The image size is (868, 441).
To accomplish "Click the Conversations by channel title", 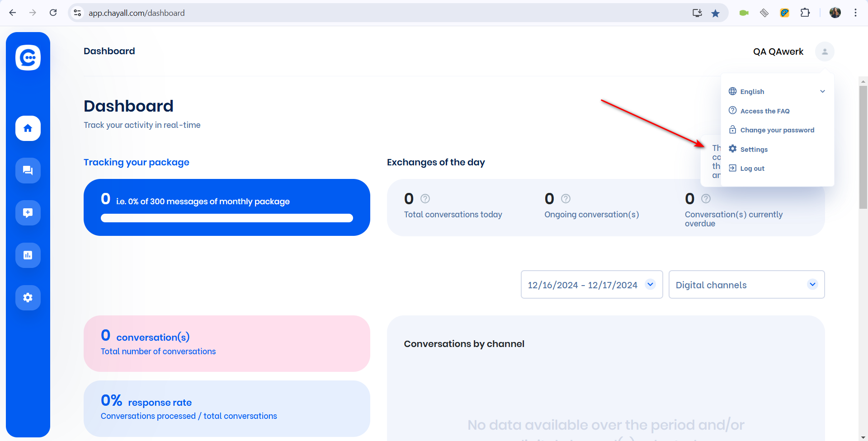I will [464, 344].
